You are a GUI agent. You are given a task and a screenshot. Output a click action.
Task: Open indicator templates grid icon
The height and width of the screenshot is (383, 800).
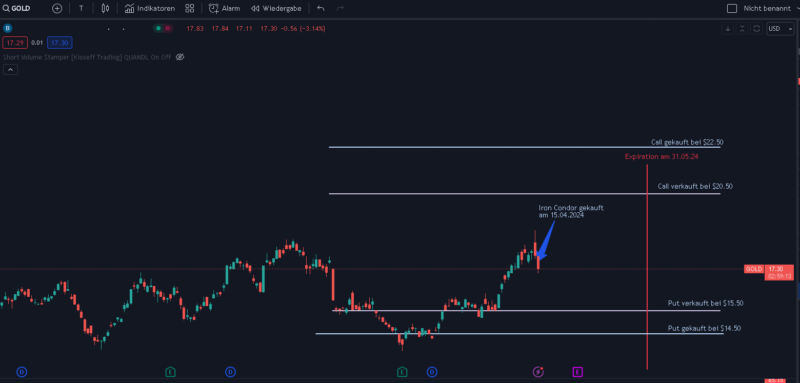pyautogui.click(x=190, y=8)
